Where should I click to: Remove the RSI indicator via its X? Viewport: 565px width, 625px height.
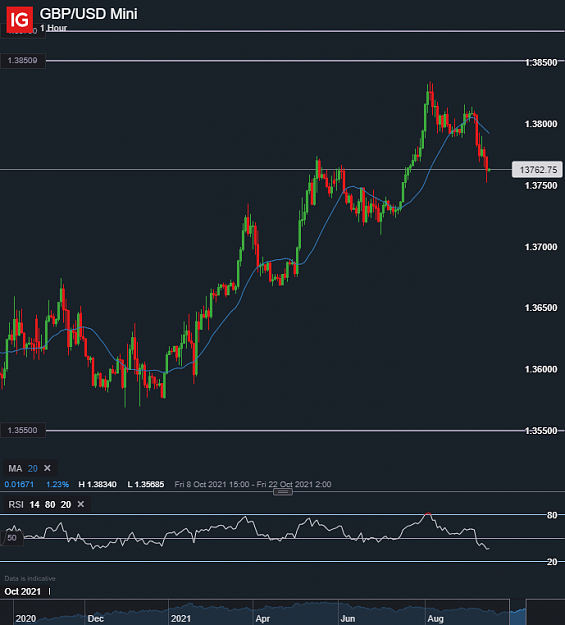click(81, 504)
